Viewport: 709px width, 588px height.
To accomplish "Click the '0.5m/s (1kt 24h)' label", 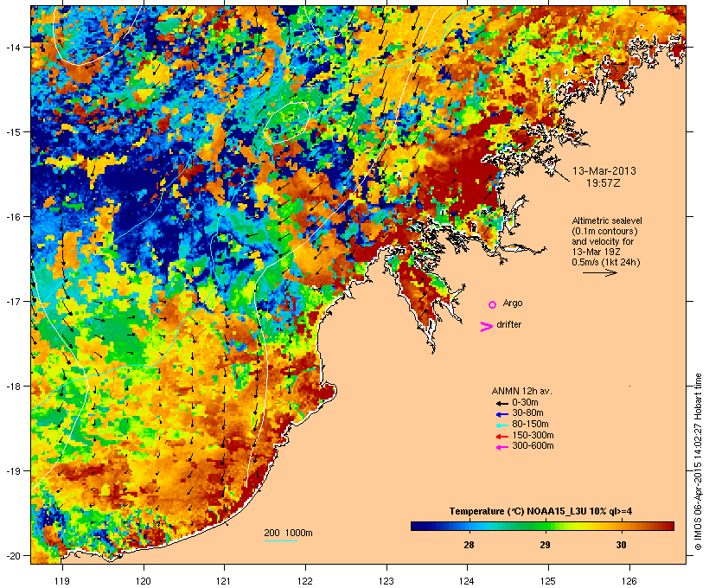I will (x=606, y=262).
